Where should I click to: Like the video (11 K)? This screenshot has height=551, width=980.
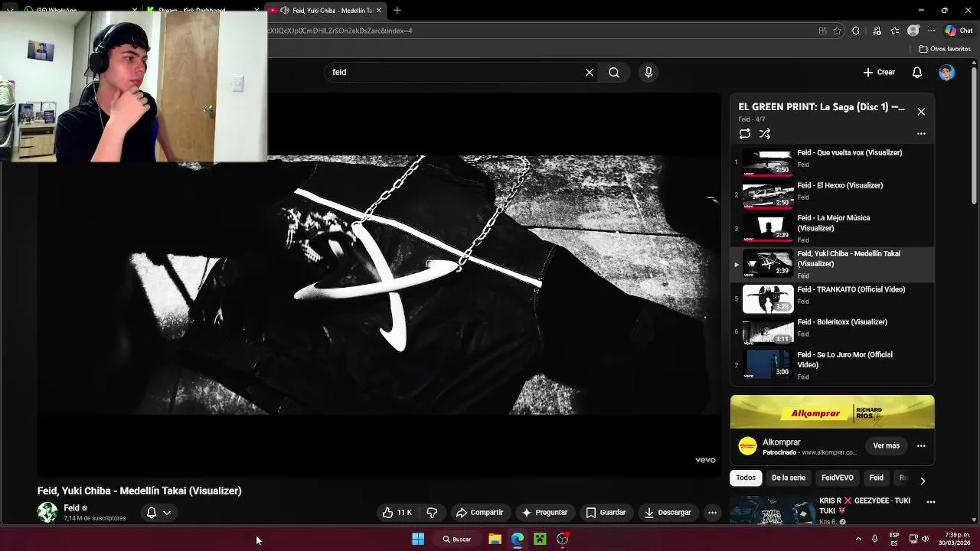tap(397, 513)
